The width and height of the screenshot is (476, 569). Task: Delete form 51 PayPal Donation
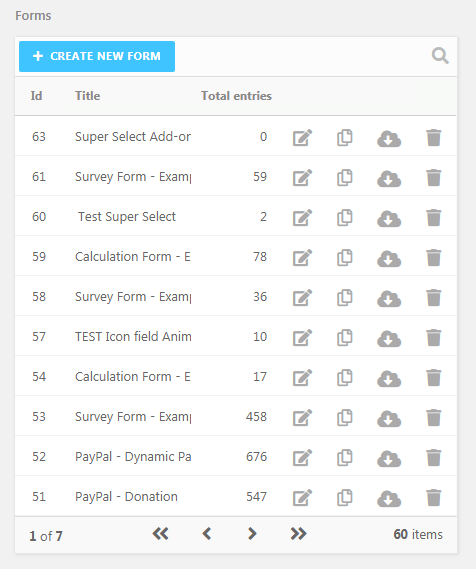434,498
